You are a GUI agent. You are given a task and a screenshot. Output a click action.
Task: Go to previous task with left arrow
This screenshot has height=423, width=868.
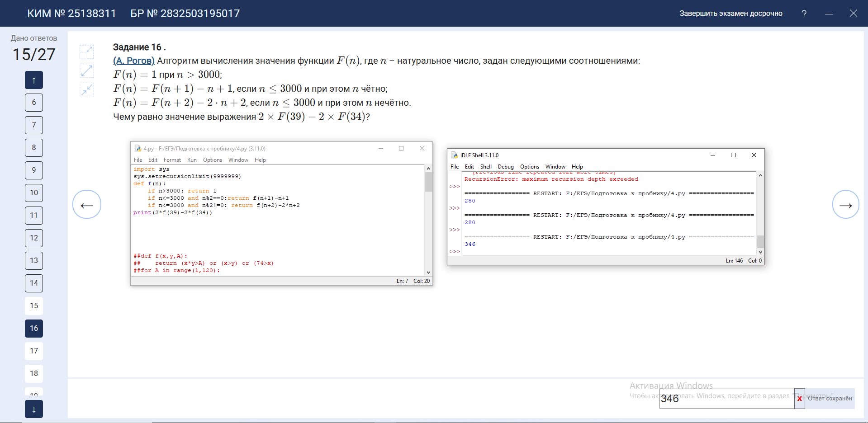pos(87,205)
